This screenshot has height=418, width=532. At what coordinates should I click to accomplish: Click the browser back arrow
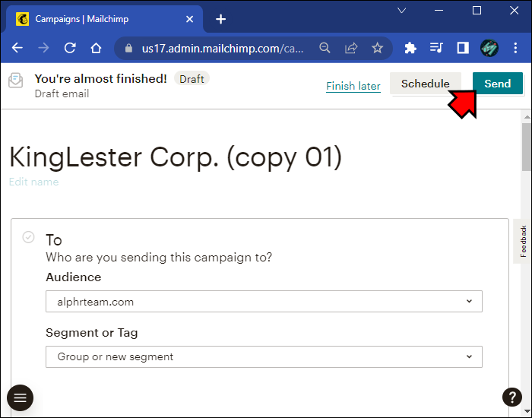(17, 48)
